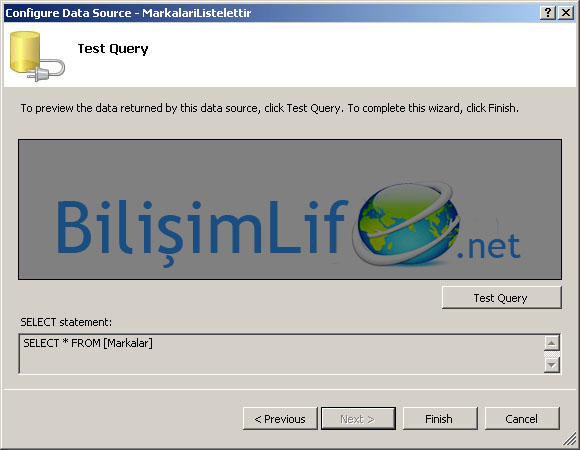The width and height of the screenshot is (580, 450).
Task: Click the Finish button
Action: pyautogui.click(x=440, y=419)
